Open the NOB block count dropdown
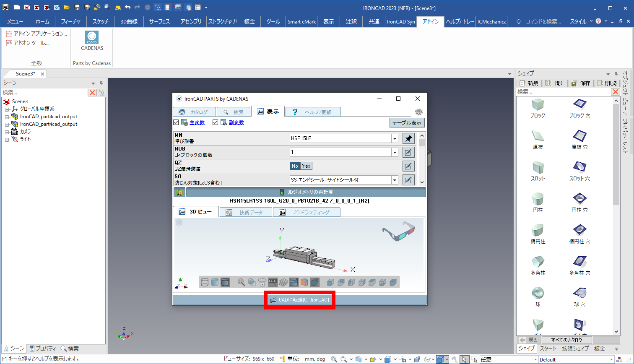Viewport: 634px width, 364px height. [x=395, y=152]
